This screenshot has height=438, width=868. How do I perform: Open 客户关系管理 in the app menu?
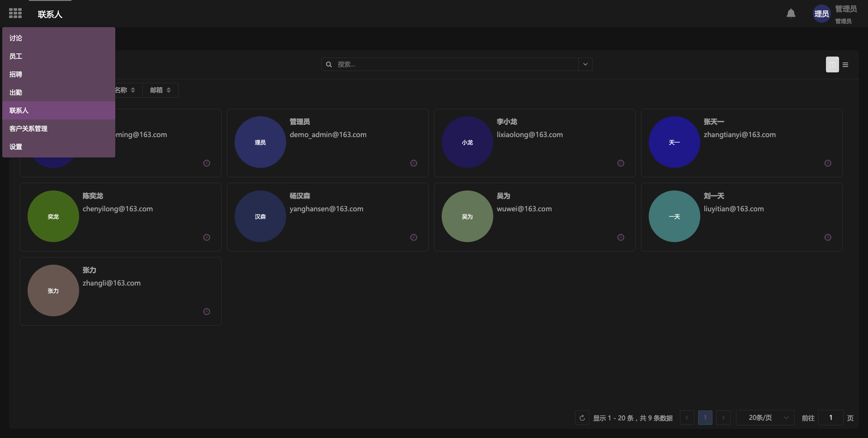click(x=28, y=129)
